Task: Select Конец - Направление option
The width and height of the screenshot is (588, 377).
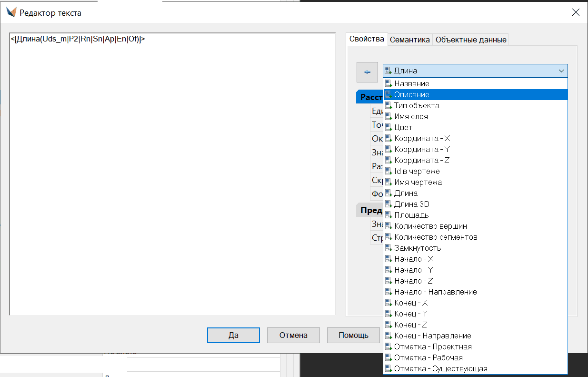Action: [x=476, y=336]
